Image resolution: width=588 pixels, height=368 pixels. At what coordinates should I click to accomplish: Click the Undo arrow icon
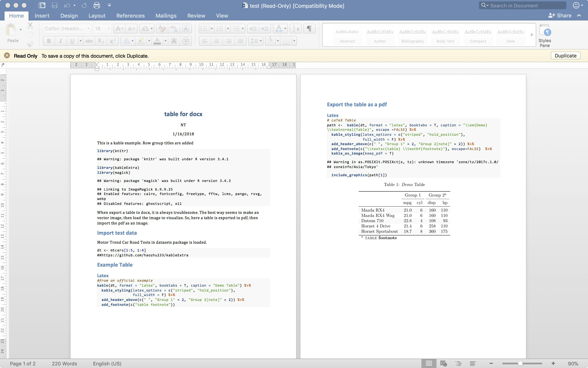pos(67,5)
